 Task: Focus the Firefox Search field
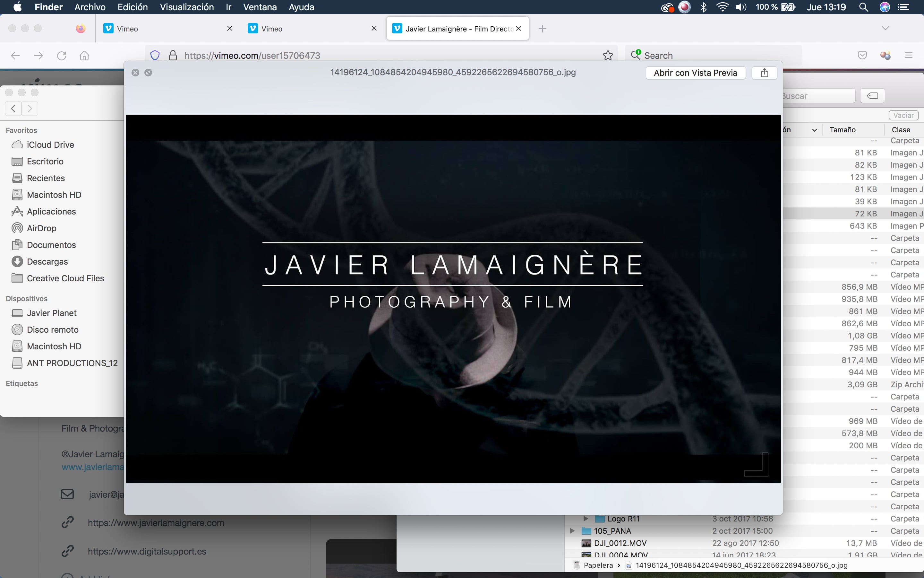pyautogui.click(x=713, y=56)
